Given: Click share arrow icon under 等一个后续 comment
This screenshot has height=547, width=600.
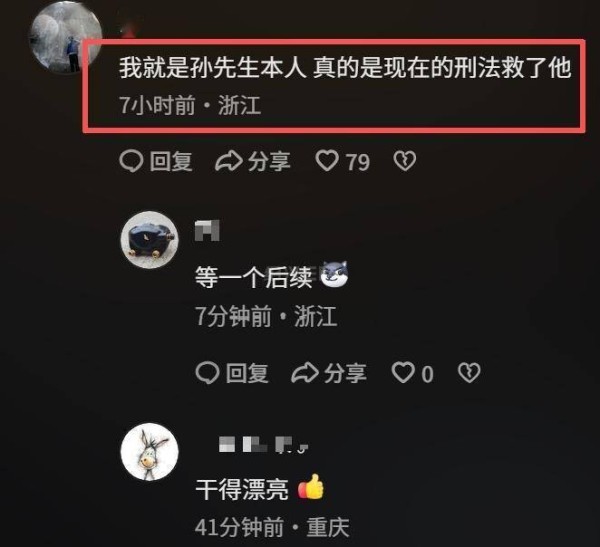Looking at the screenshot, I should [x=305, y=373].
